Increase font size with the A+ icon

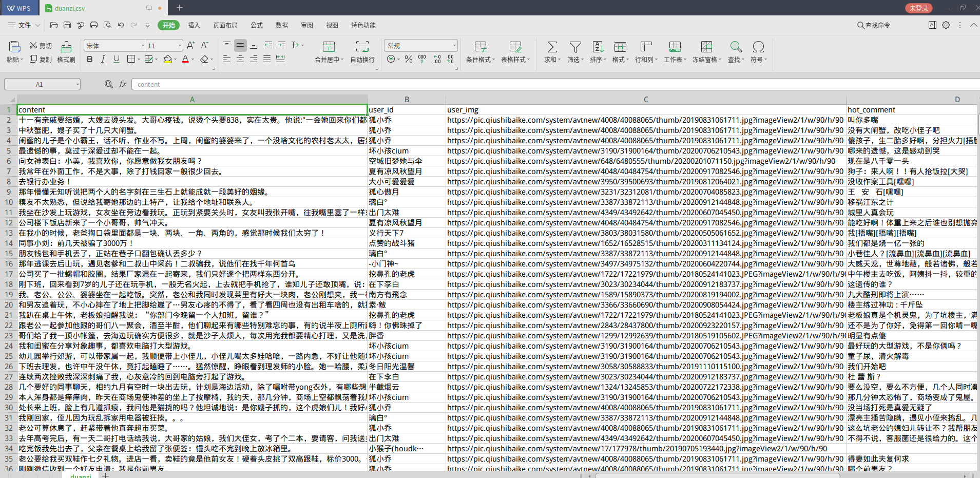(190, 46)
